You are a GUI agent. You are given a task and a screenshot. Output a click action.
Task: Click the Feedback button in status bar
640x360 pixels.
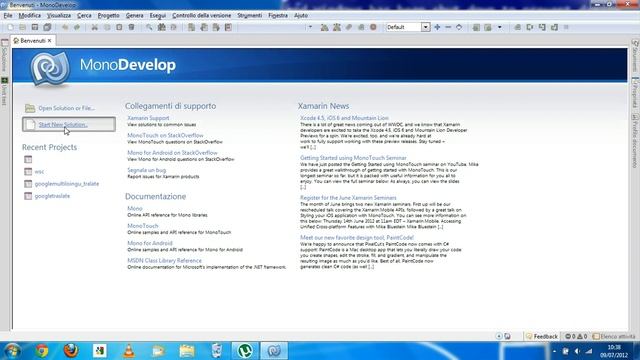coord(542,337)
